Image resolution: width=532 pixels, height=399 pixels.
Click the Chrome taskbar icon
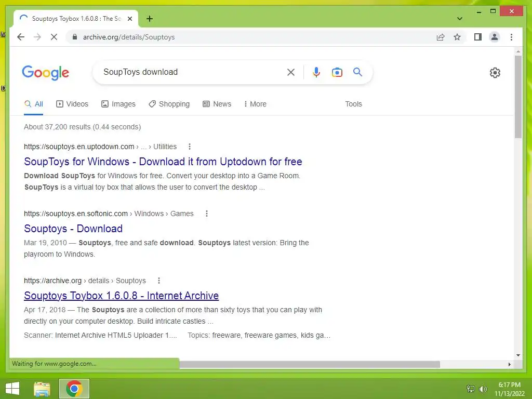point(74,389)
